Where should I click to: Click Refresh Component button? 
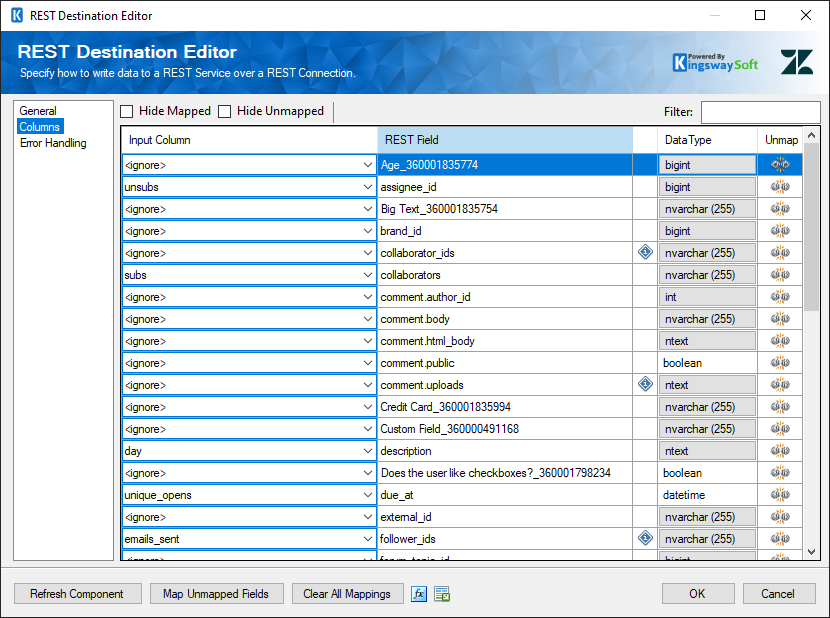(x=77, y=594)
